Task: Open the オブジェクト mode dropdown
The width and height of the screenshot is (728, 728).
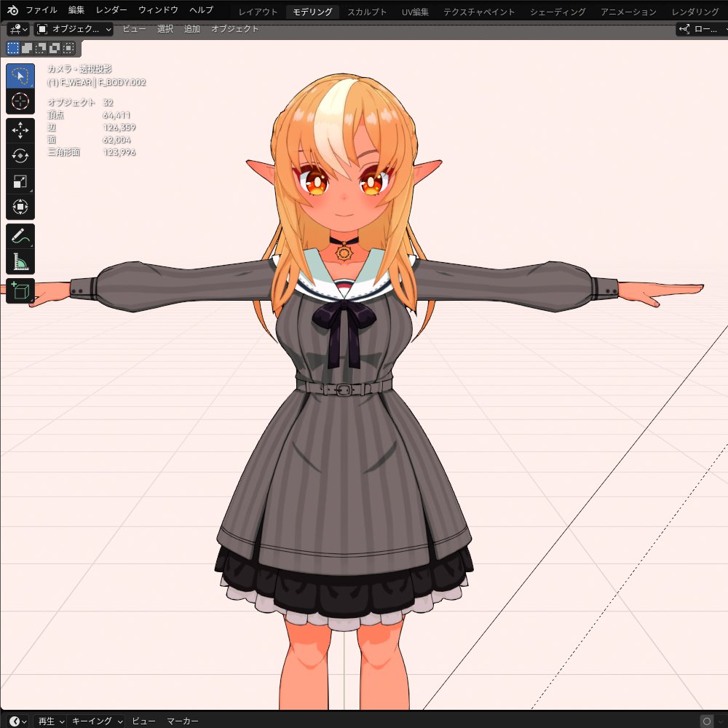Action: (x=74, y=29)
